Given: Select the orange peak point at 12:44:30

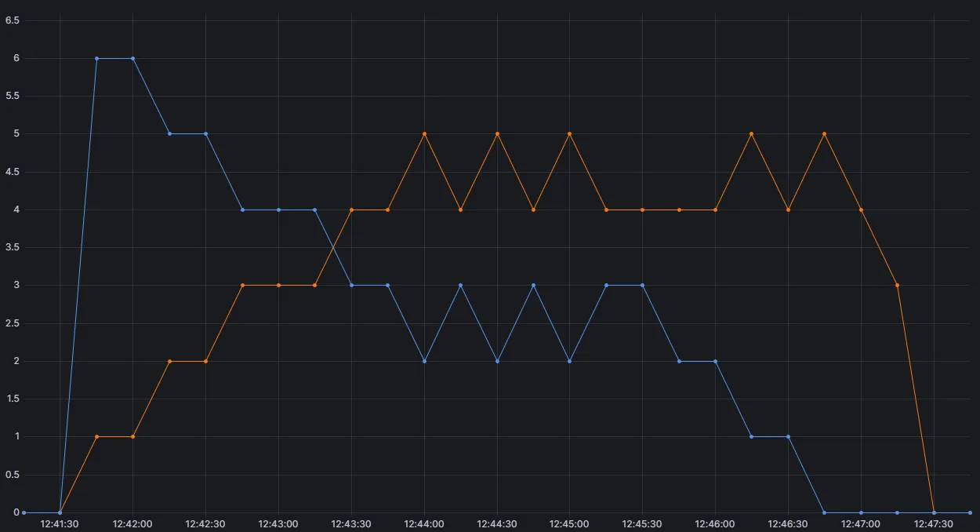Looking at the screenshot, I should [497, 133].
